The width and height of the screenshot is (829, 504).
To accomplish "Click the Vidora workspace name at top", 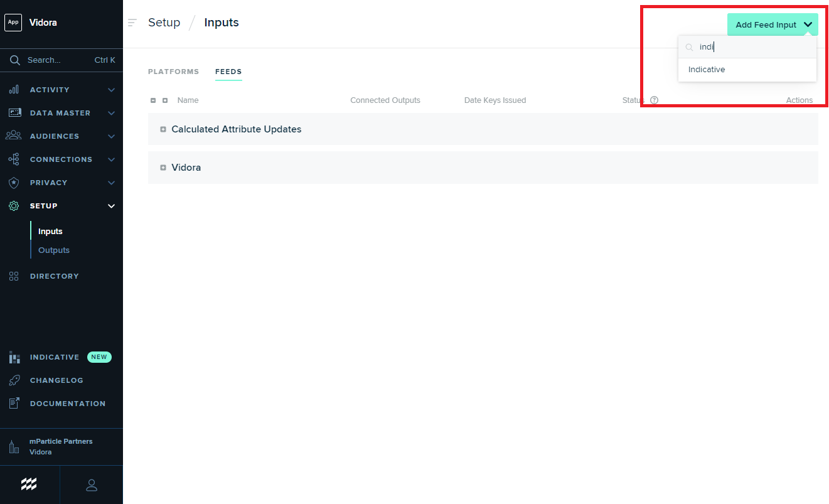I will pyautogui.click(x=43, y=23).
